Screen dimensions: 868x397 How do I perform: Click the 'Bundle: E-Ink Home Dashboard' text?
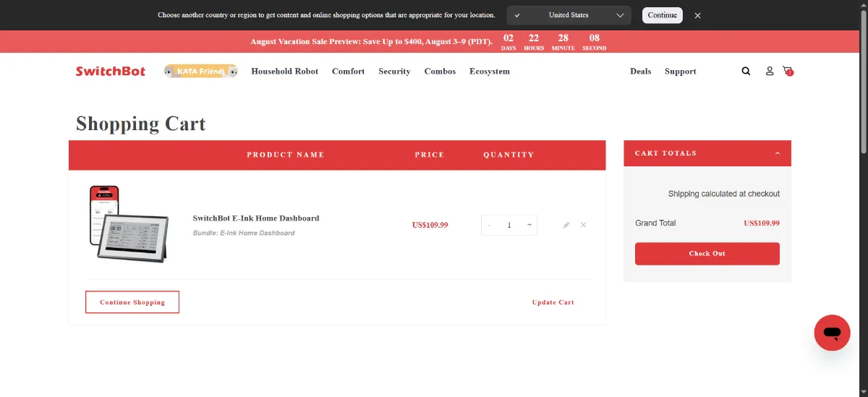[x=244, y=233]
